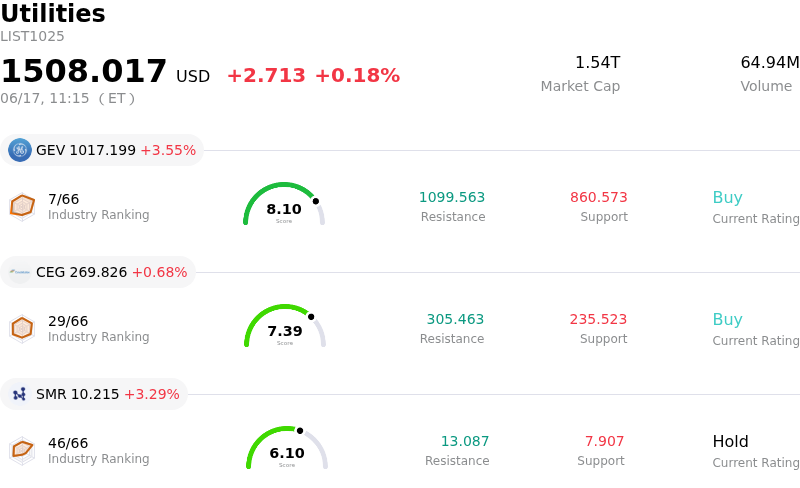This screenshot has width=800, height=488.
Task: Open the GEV 1017.199 ticker chip
Action: (102, 150)
